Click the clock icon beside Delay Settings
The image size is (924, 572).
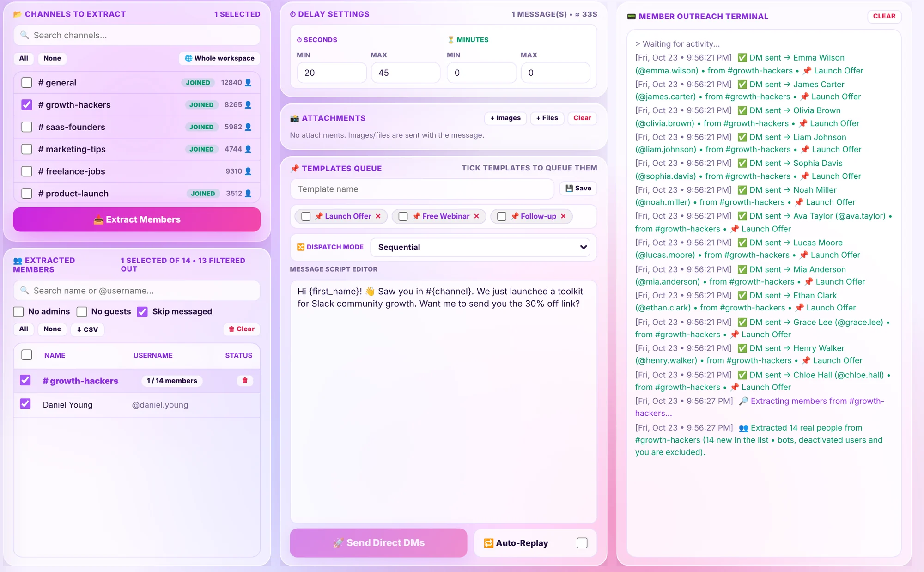[293, 14]
